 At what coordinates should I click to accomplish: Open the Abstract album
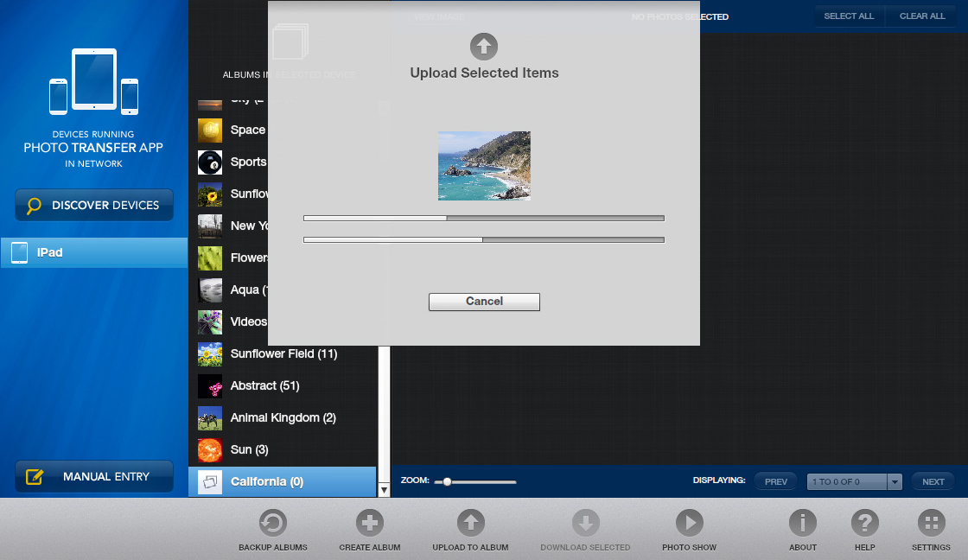click(x=264, y=386)
